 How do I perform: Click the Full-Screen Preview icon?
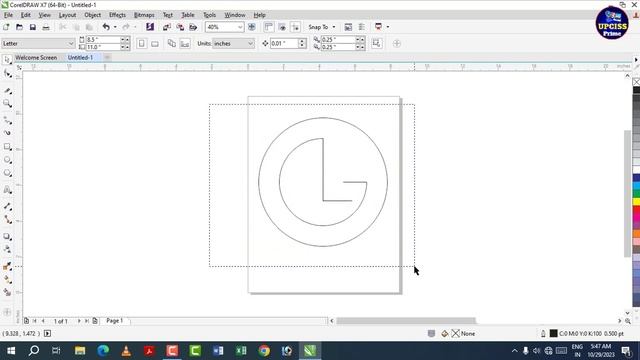coord(252,27)
